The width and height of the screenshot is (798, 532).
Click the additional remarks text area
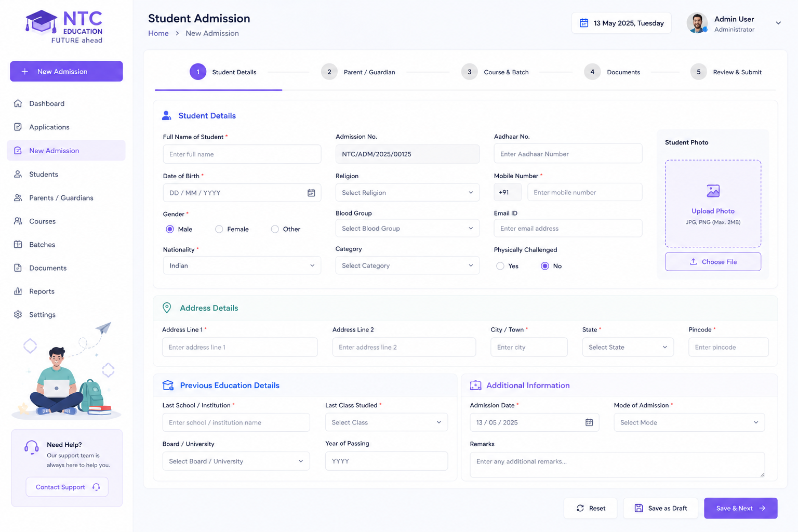point(617,465)
